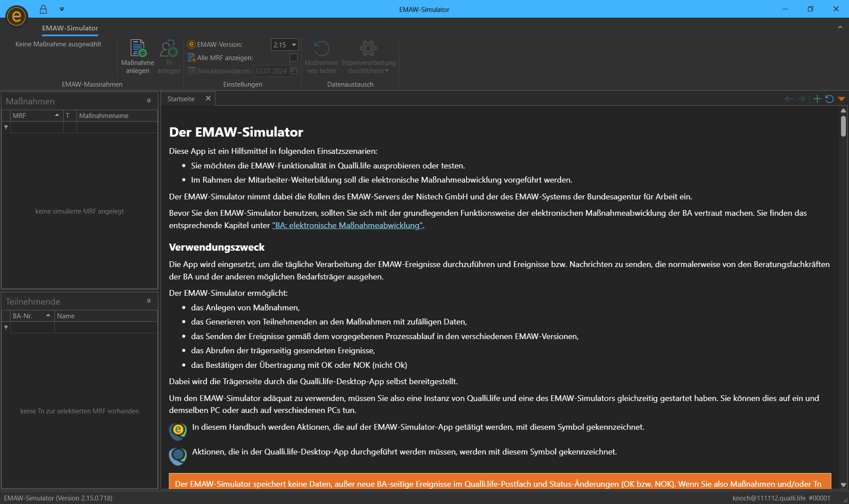This screenshot has width=849, height=504.
Task: Click the EMAW application logo button
Action: click(16, 16)
